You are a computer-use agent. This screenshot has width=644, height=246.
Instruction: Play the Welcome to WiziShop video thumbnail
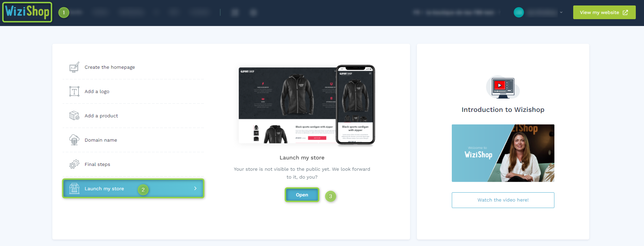(503, 153)
